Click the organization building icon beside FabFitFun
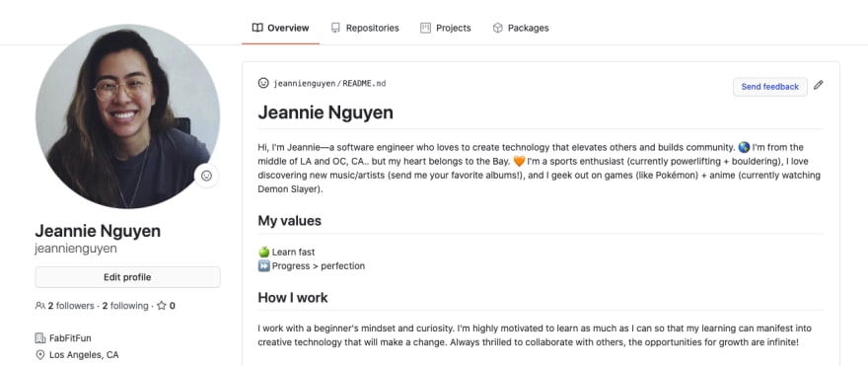Screen dimensions: 868x366 (39, 337)
